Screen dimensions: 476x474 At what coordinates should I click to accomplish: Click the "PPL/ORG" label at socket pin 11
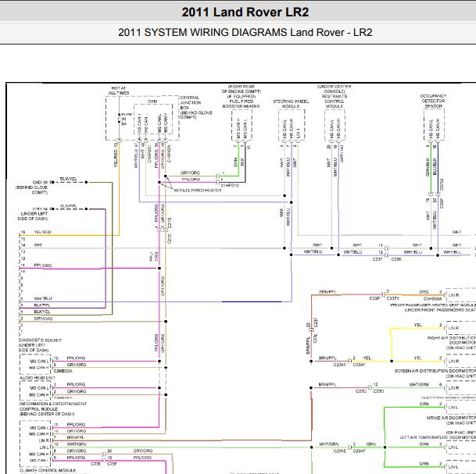(43, 266)
